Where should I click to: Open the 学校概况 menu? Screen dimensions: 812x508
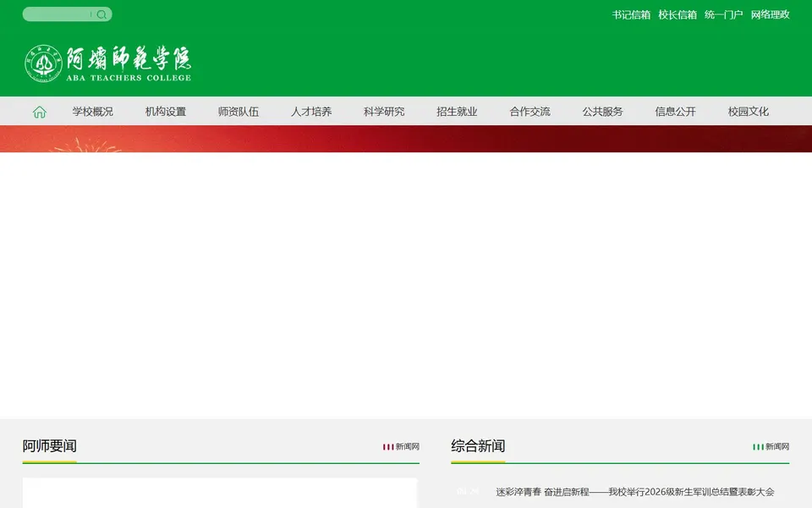93,112
